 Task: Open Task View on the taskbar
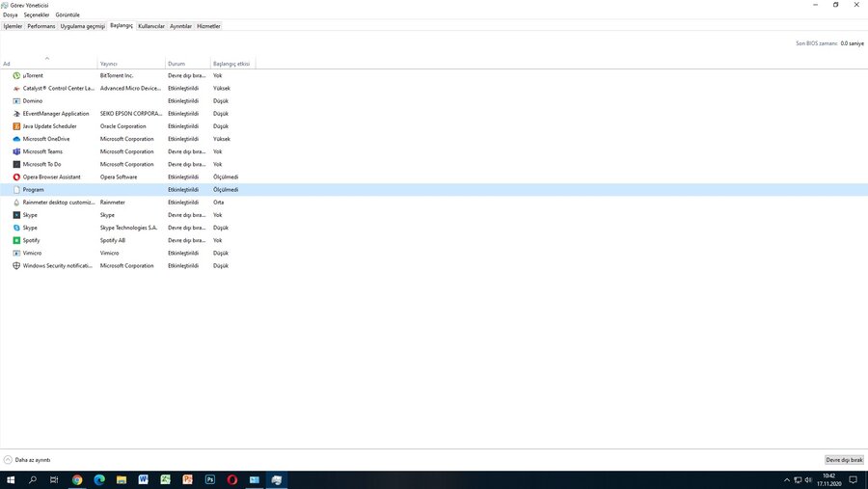point(54,479)
